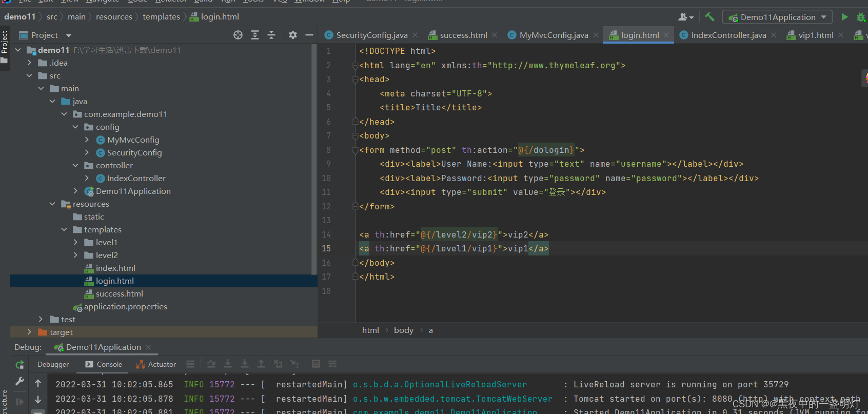The width and height of the screenshot is (868, 414).
Task: Expand the .idea folder
Action: (x=29, y=63)
